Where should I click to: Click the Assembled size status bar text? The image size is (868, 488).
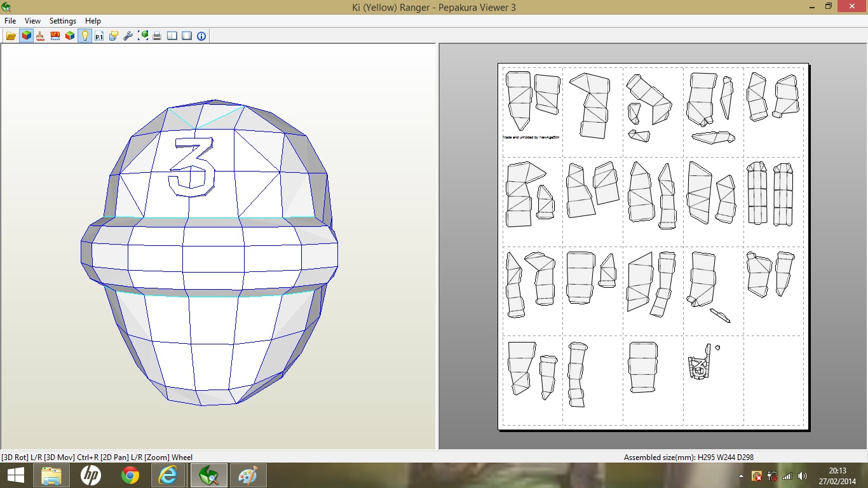tap(689, 457)
